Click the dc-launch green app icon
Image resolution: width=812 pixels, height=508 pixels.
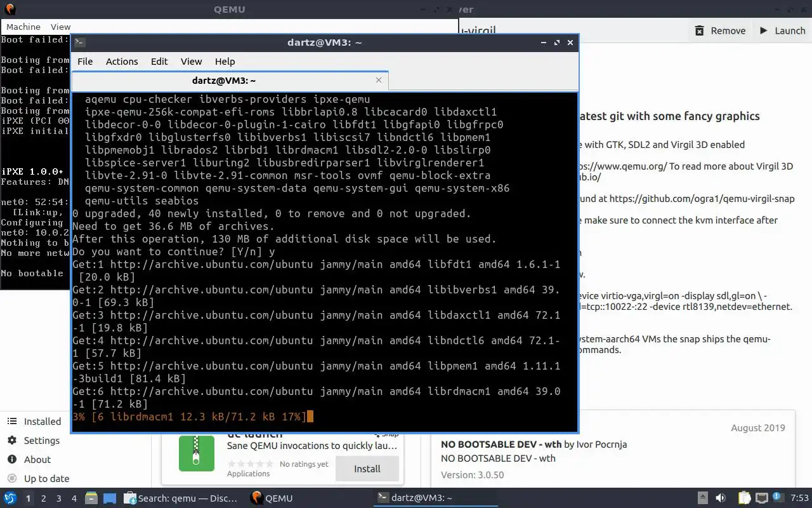pos(196,453)
